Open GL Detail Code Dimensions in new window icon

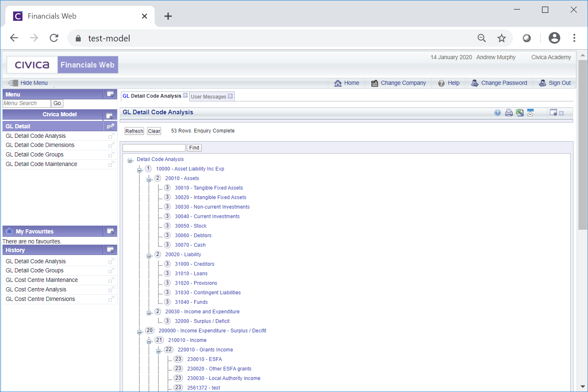point(111,145)
